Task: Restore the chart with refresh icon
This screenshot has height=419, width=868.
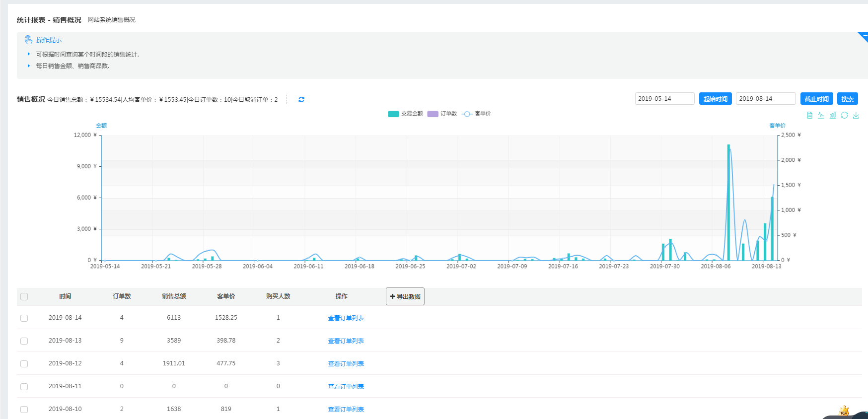Action: click(844, 115)
